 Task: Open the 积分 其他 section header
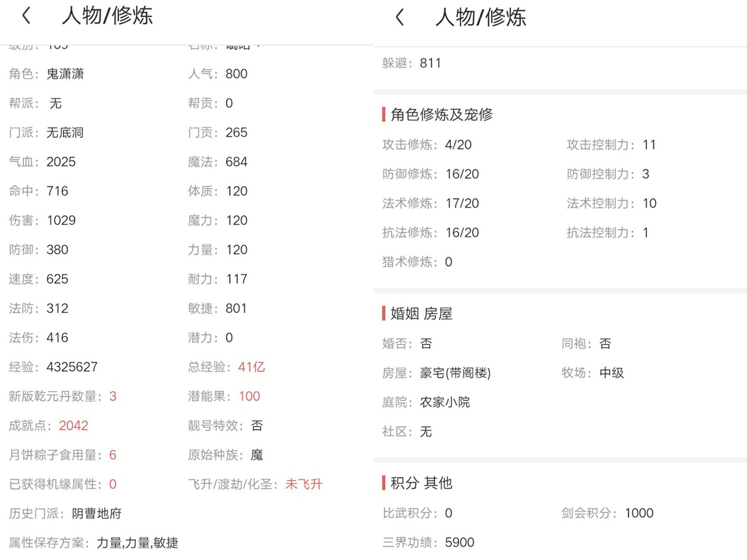tap(421, 483)
